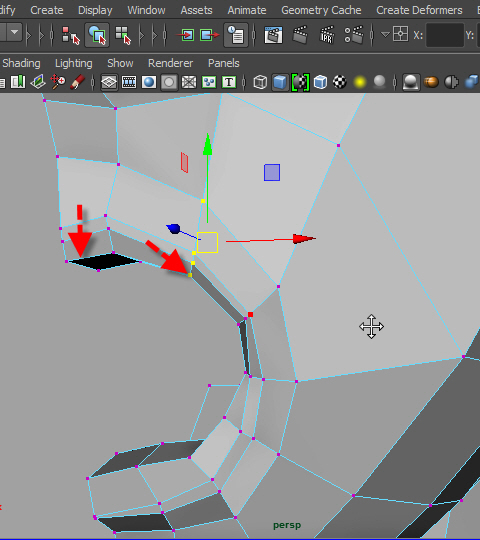
Task: Enable textured checker display toggle
Action: [340, 82]
